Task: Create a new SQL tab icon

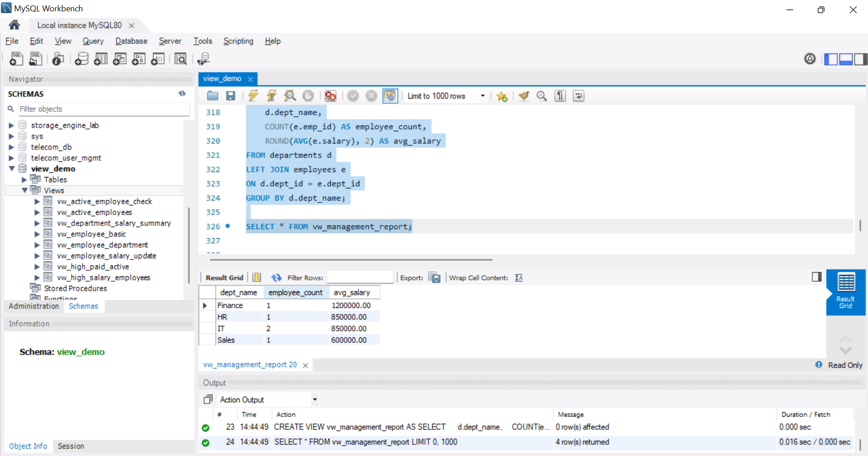Action: coord(16,59)
